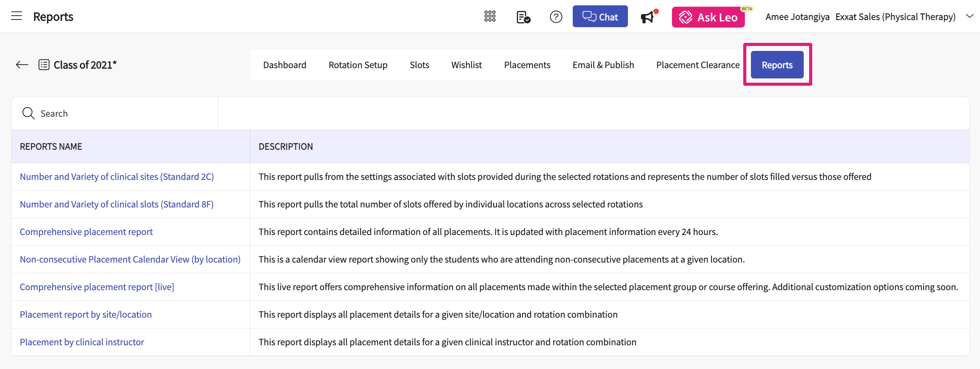Open the Slots tab
The image size is (980, 369).
tap(419, 65)
